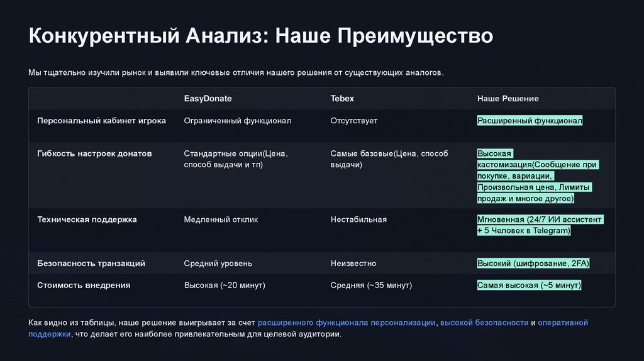Click cell 'Неизвестно'
Screen dimensions: 644x361
pos(353,264)
